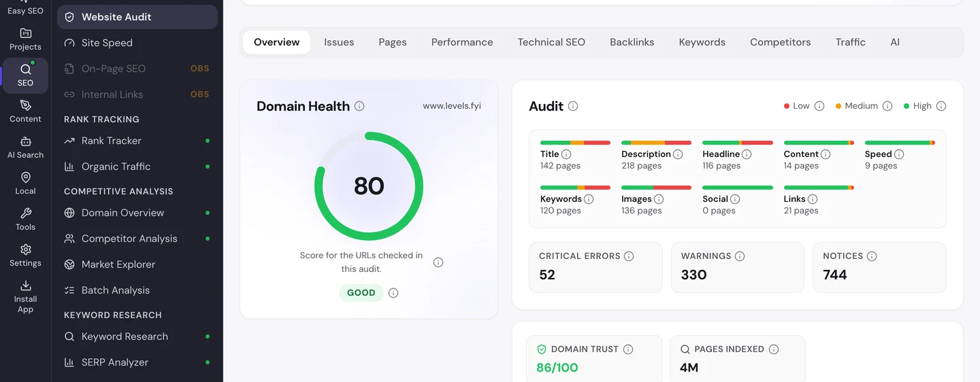980x382 pixels.
Task: Click the Pages Indexed info icon
Action: [774, 349]
